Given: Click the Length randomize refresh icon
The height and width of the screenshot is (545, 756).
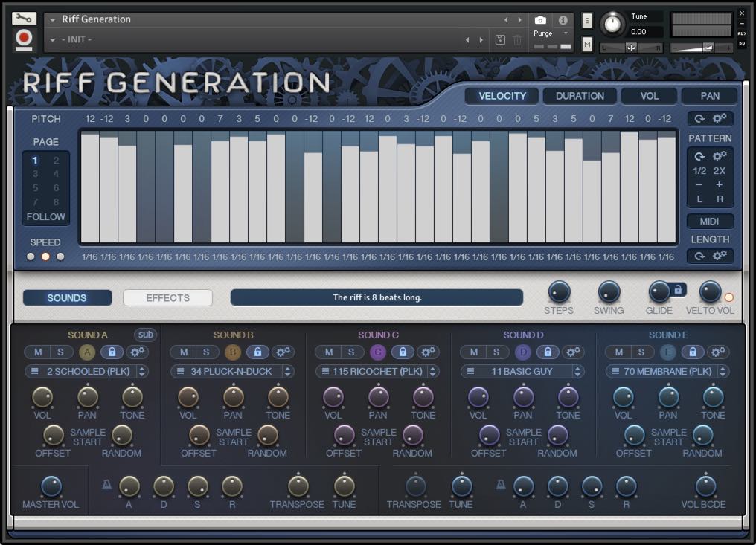Looking at the screenshot, I should (699, 256).
